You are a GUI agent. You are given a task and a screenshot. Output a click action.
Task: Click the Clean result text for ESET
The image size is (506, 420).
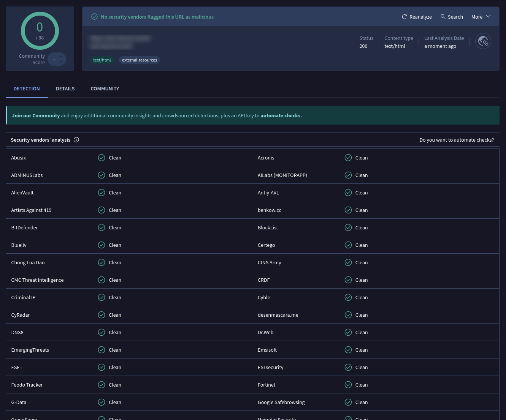115,367
